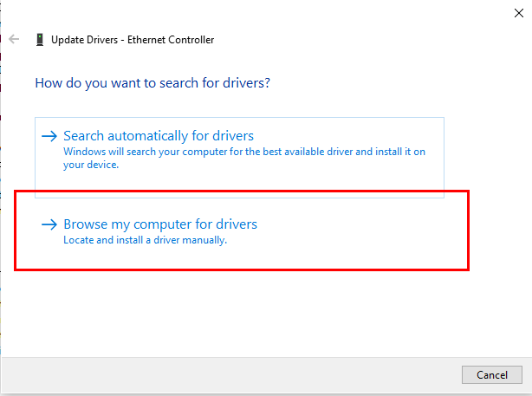Click the 'Update Drivers - Ethernet Controller' title text

click(x=133, y=40)
